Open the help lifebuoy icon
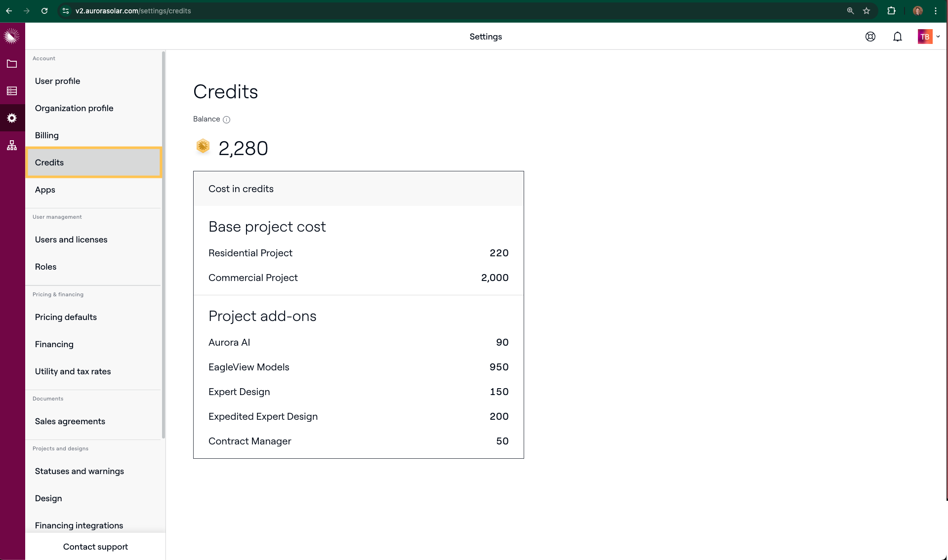 (870, 37)
